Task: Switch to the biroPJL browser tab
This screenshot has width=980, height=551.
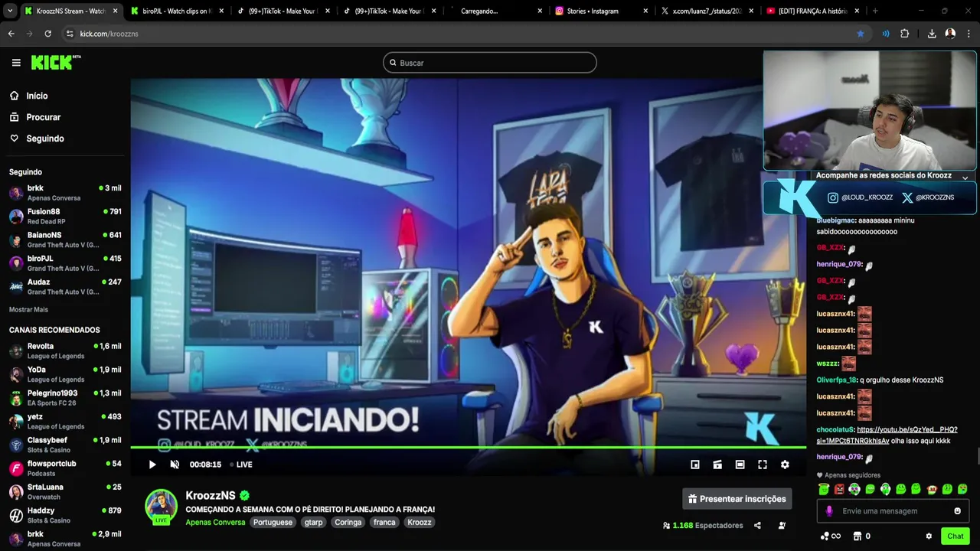Action: pos(177,11)
